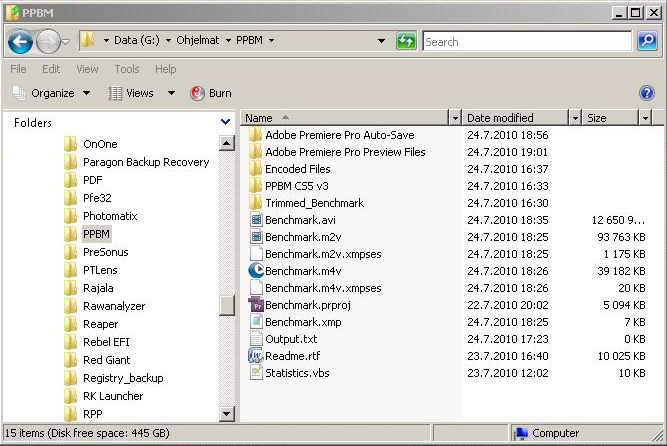Click the blue Help question mark icon
Viewport: 667px width, 446px height.
tap(647, 92)
